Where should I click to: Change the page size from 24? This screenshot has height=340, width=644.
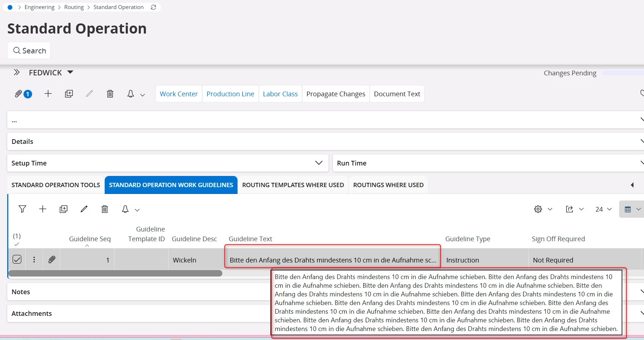[603, 209]
